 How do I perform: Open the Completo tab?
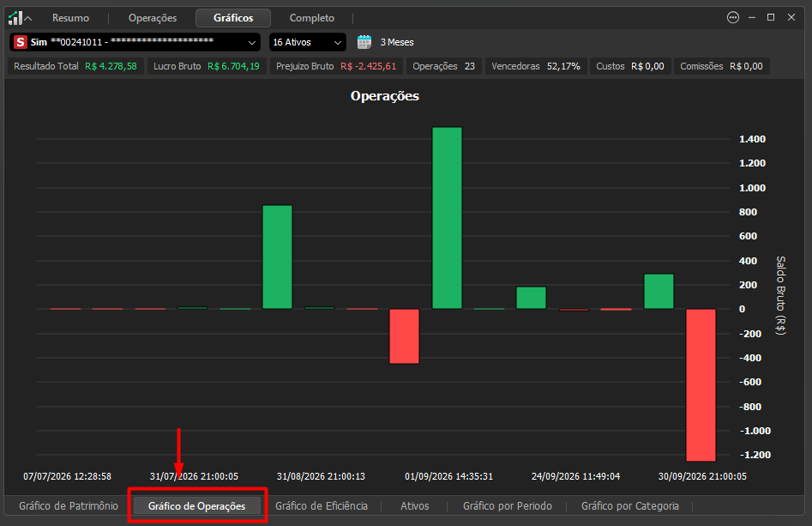312,18
